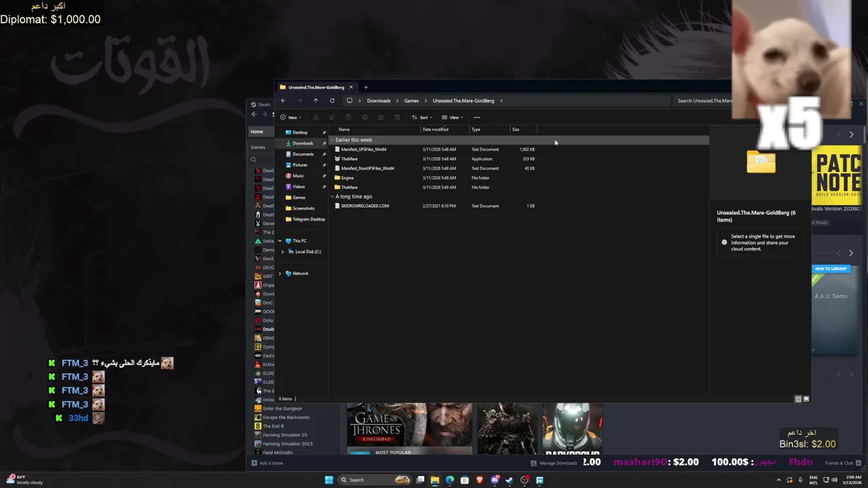Focus the Search Unsealed.The.Mare box
Screen dimensions: 868x488
tap(704, 100)
